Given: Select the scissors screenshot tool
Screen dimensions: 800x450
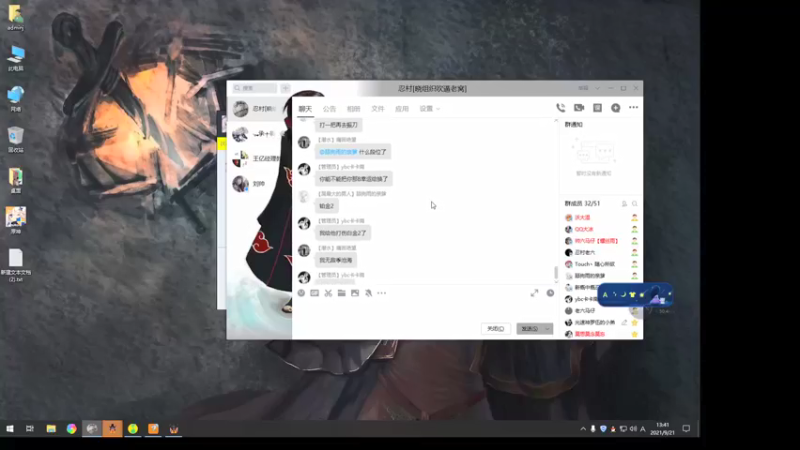Looking at the screenshot, I should (x=328, y=293).
